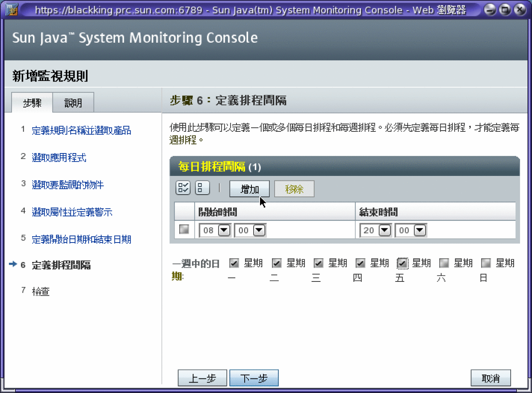The image size is (532, 393).
Task: Uncheck 星期二 (Tuesday) checkbox
Action: pos(277,263)
